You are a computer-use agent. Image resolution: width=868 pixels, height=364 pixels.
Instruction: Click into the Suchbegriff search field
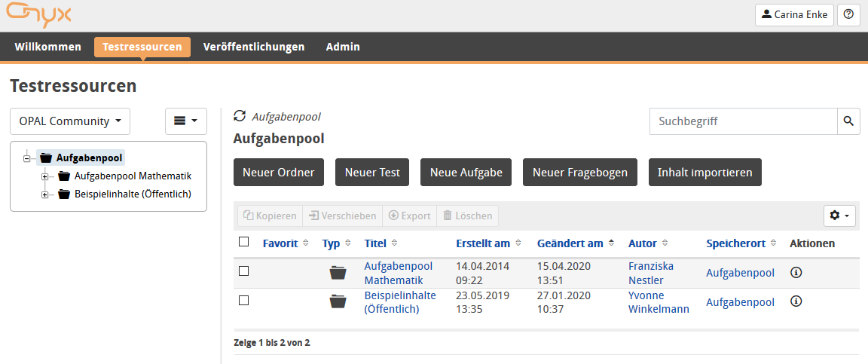pyautogui.click(x=743, y=121)
